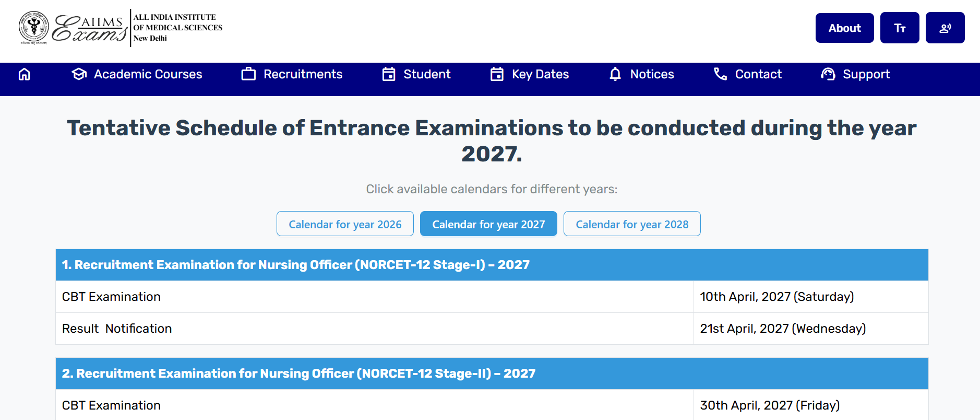Open the Recruitments menu
Image resolution: width=980 pixels, height=420 pixels.
tap(292, 74)
